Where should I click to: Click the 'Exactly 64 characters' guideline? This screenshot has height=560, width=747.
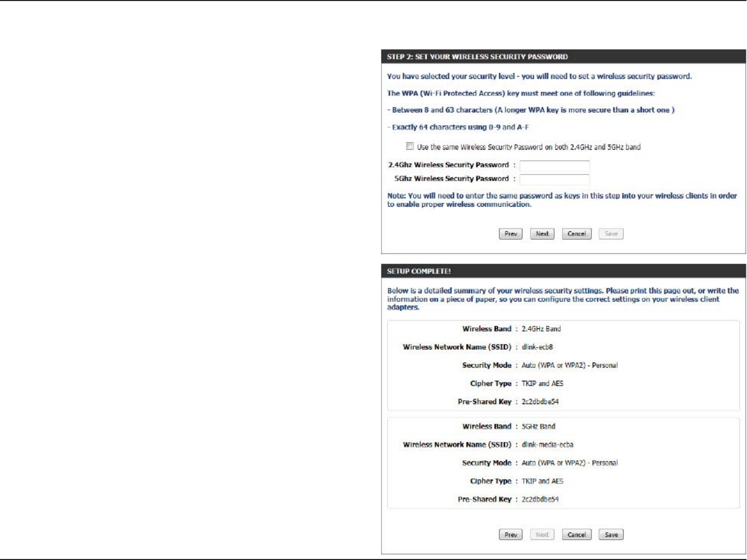tap(458, 127)
